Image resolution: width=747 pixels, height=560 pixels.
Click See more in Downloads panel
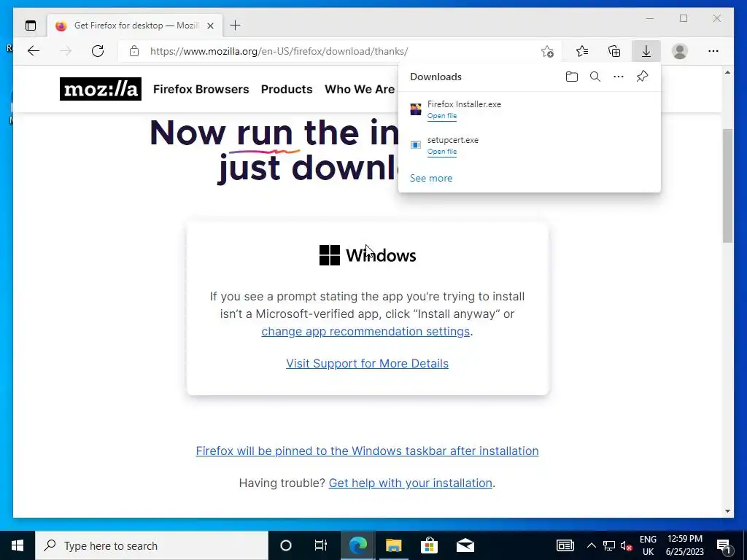coord(431,178)
